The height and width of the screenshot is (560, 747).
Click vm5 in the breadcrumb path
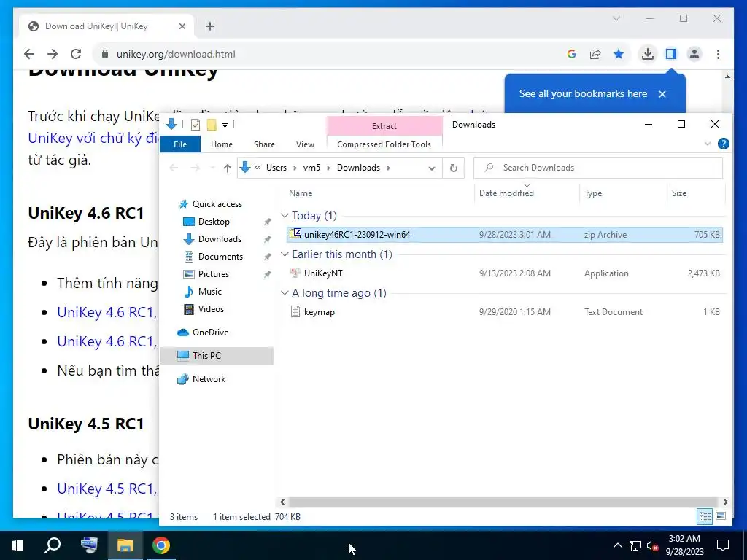click(x=311, y=168)
